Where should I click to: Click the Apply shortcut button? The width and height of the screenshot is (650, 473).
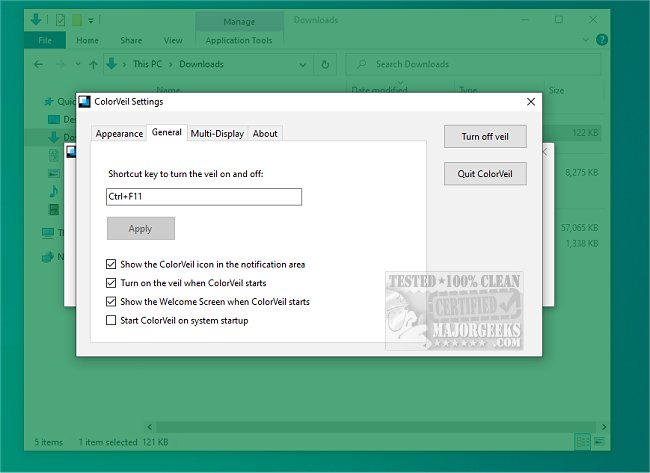click(x=141, y=228)
